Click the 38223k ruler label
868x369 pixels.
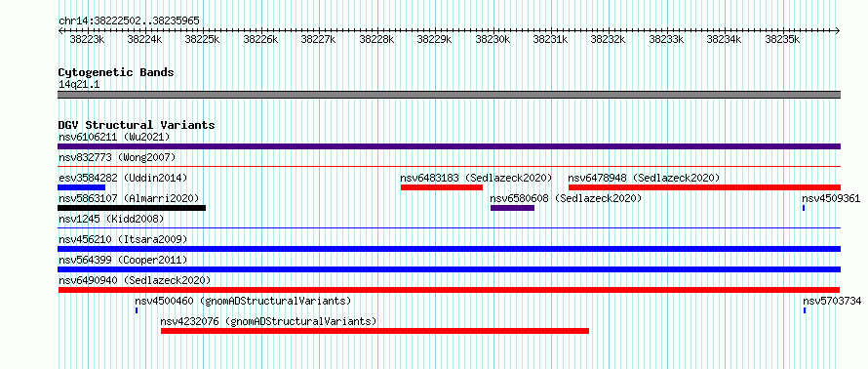pos(87,39)
